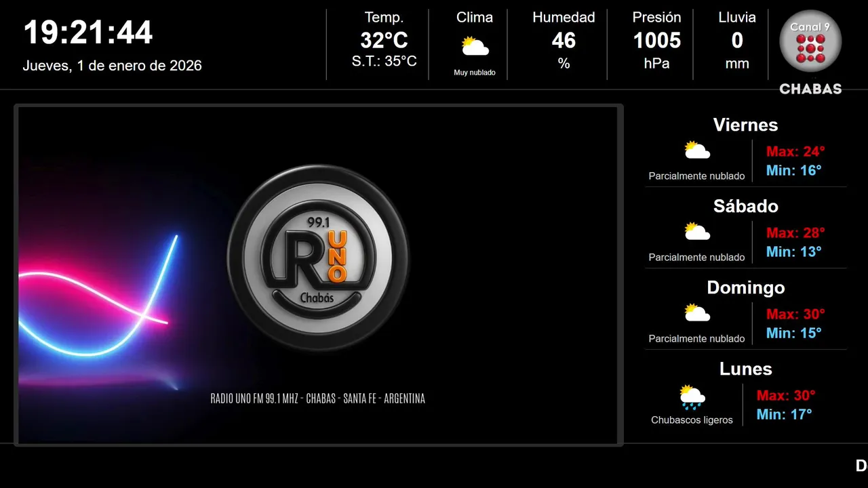The image size is (868, 488).
Task: Click the Viernes forecast heading
Action: (745, 125)
